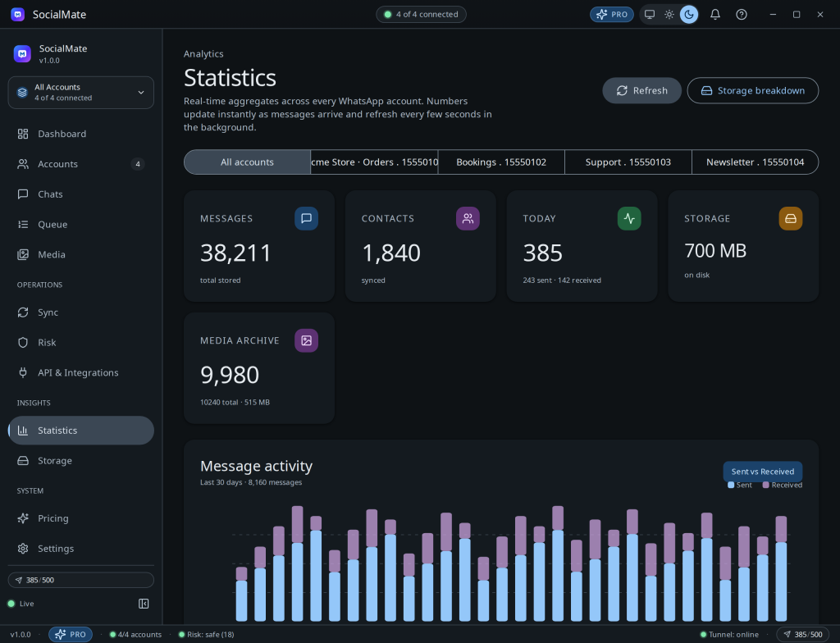The width and height of the screenshot is (840, 643).
Task: Open the Sync operations page
Action: click(81, 312)
